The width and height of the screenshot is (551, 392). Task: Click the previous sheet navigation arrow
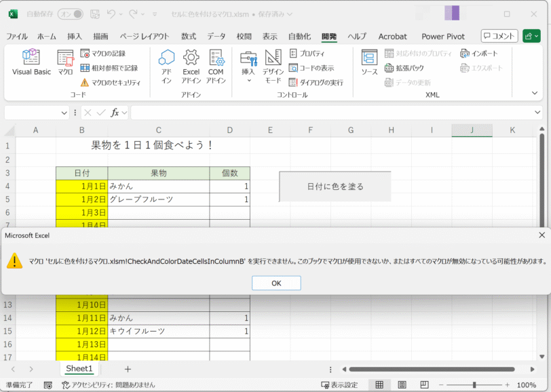tap(14, 369)
